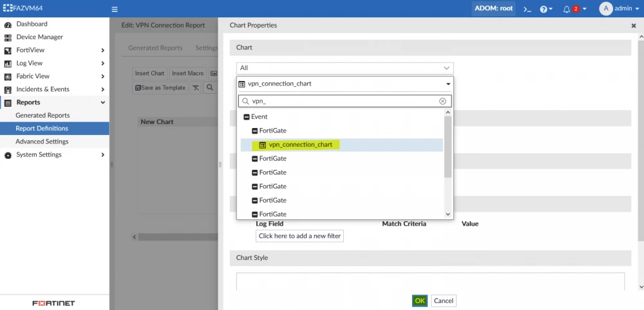
Task: Click the FAZVM64 logo icon
Action: click(x=8, y=8)
